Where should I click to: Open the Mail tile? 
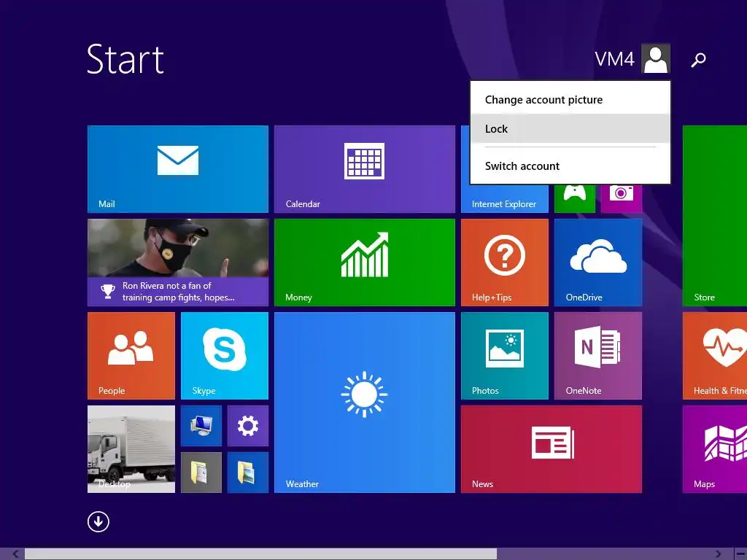tap(178, 169)
